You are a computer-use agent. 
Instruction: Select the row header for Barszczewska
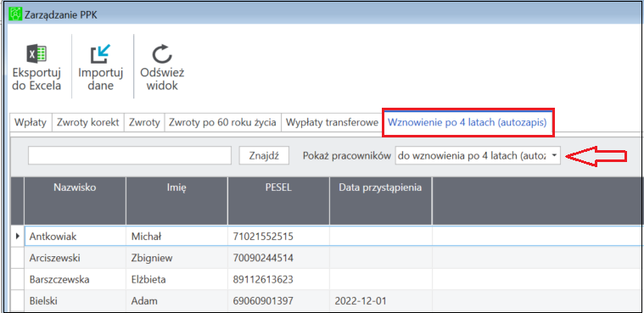pyautogui.click(x=18, y=280)
